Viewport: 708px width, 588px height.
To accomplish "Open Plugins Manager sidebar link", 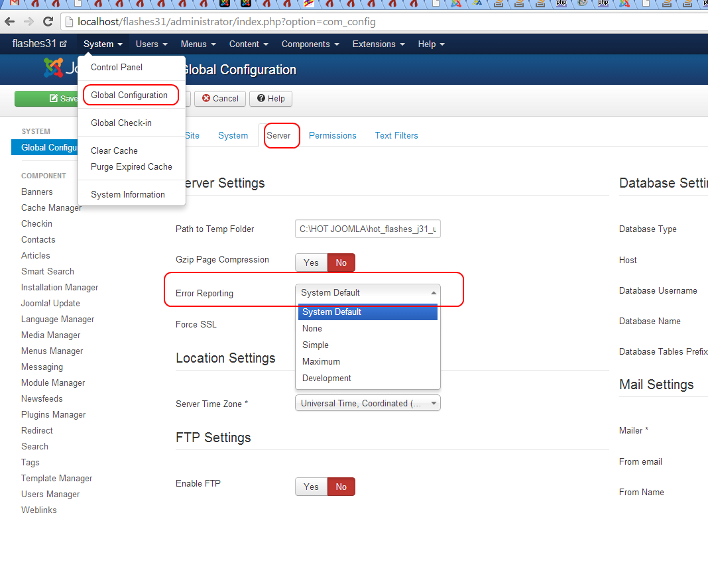I will click(53, 414).
